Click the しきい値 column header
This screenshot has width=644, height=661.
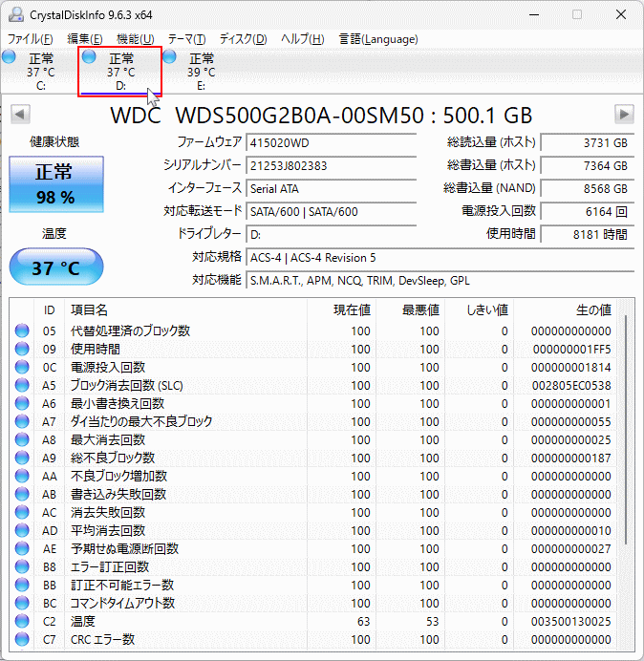(479, 310)
